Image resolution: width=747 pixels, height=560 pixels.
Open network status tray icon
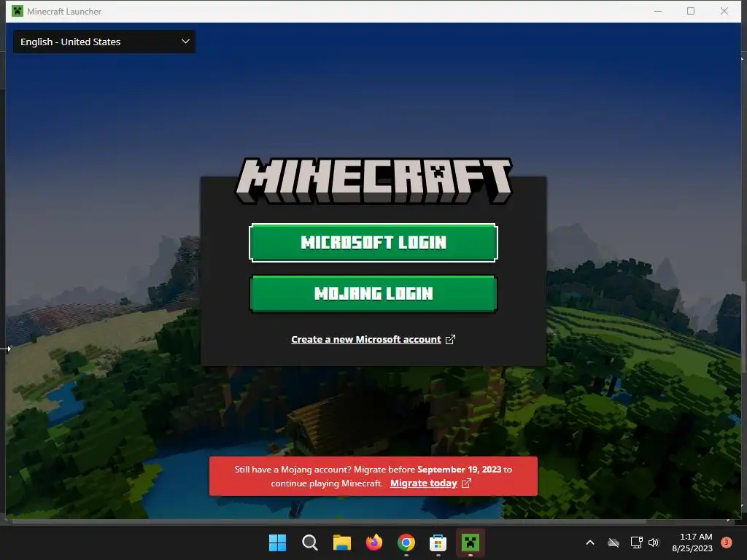[636, 542]
